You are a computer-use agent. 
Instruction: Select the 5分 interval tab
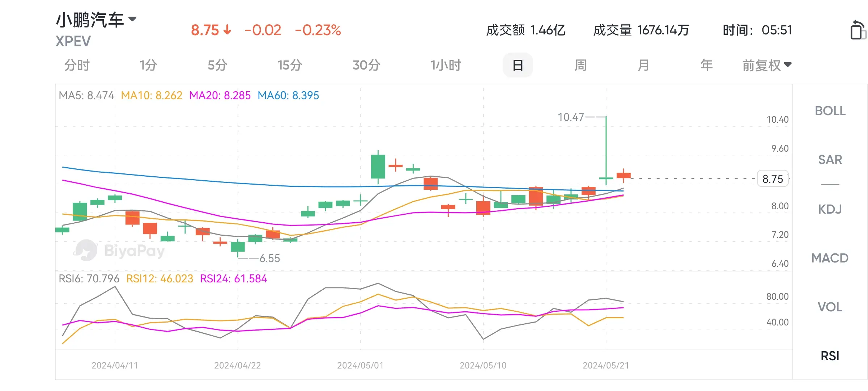click(x=217, y=66)
